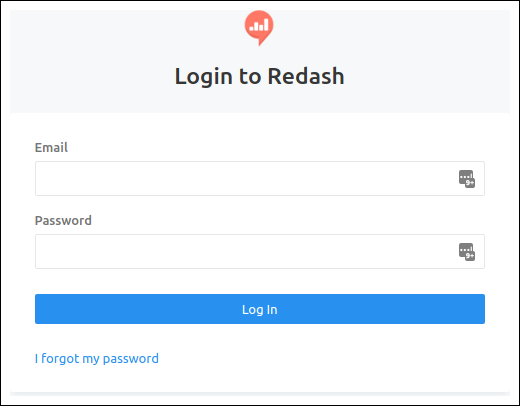
Task: Click the Email input field
Action: (260, 178)
